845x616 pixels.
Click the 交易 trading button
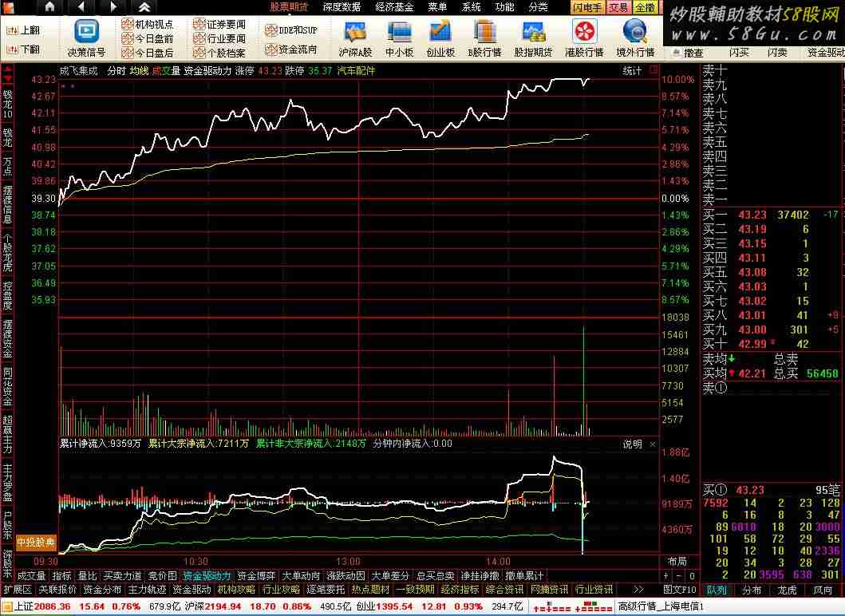[618, 7]
